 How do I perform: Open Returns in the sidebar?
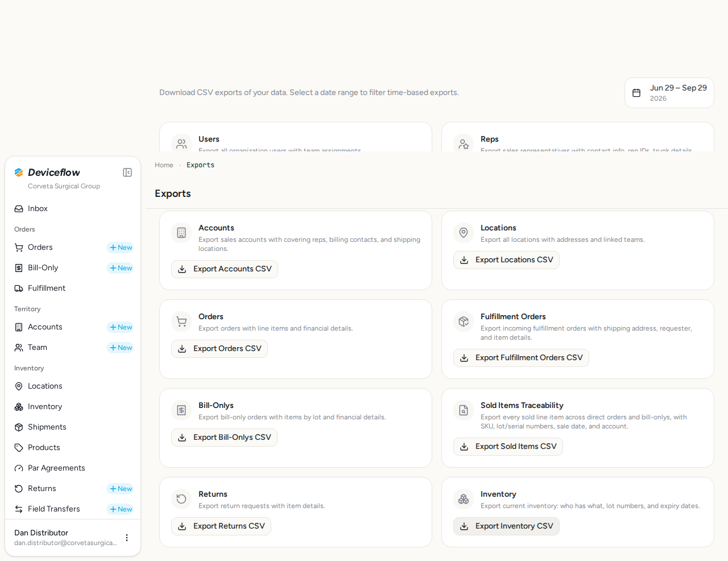coord(57,489)
